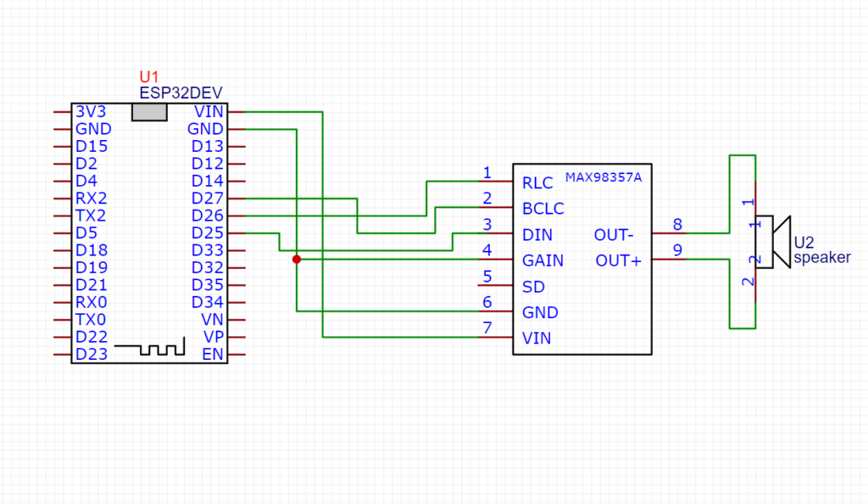Image resolution: width=868 pixels, height=504 pixels.
Task: Select the D23 pin label
Action: point(92,355)
